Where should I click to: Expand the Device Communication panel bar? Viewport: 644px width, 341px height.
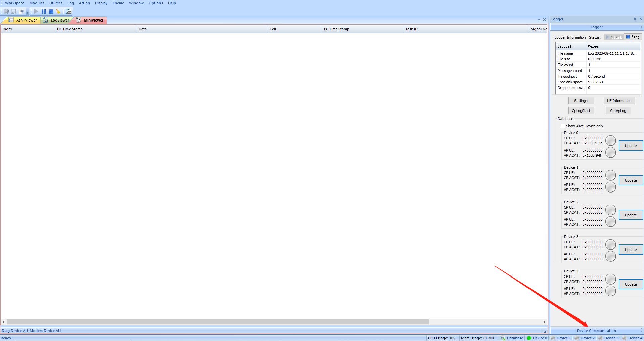point(596,331)
